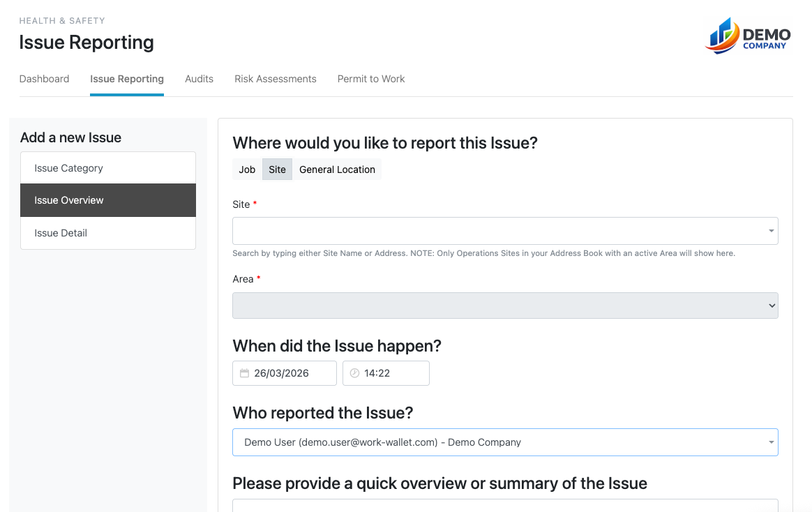Open the Permit to Work tab

370,79
